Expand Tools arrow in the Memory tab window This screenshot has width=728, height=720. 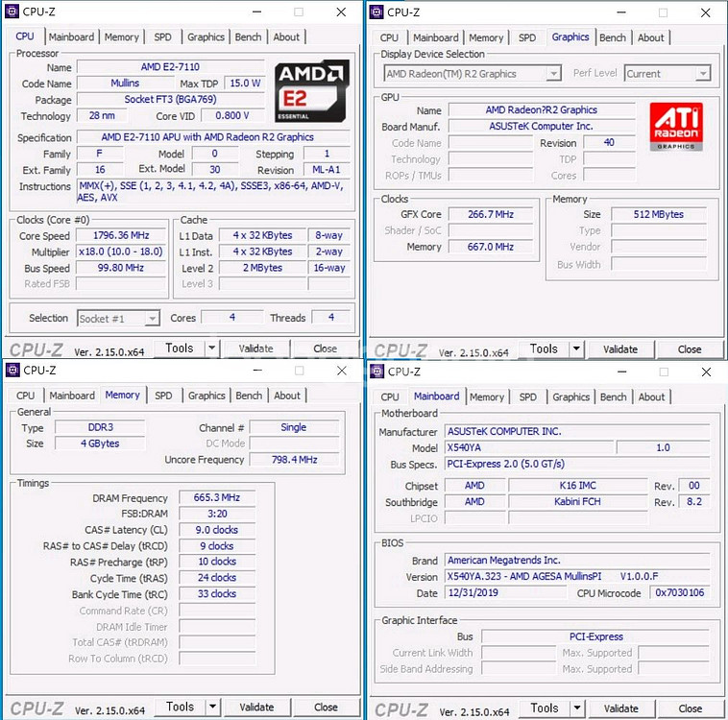tap(212, 707)
